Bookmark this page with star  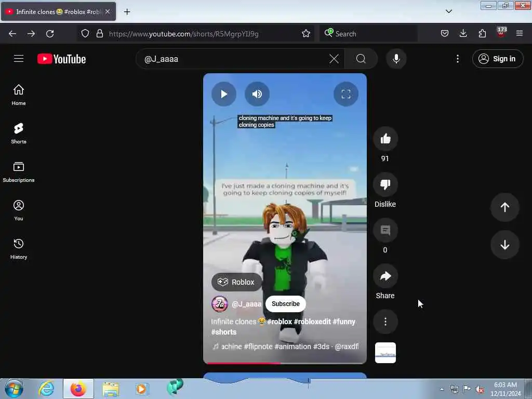pos(306,34)
